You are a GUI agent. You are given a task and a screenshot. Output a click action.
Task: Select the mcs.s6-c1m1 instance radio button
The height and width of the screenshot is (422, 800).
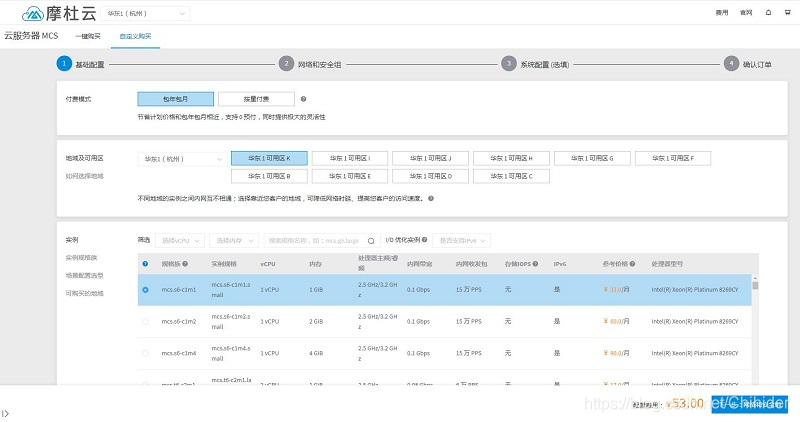pyautogui.click(x=145, y=290)
